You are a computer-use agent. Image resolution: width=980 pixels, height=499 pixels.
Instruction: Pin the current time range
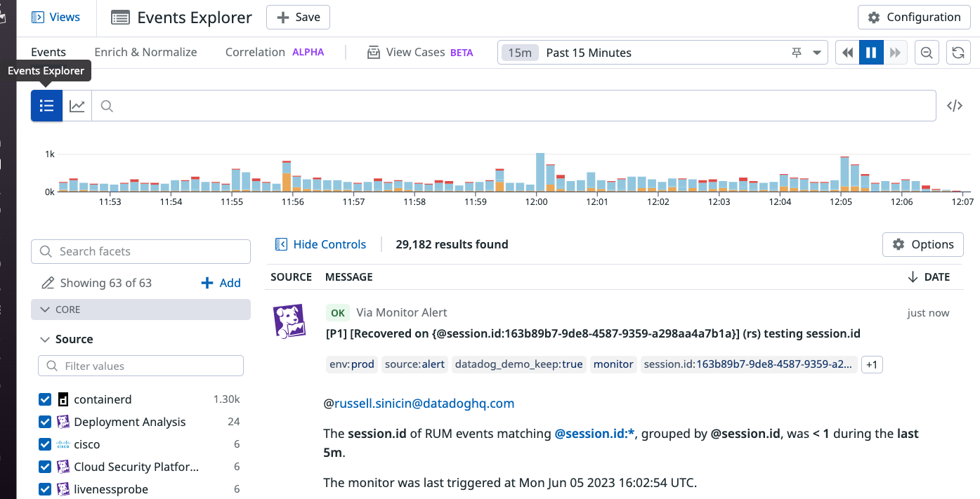click(x=796, y=53)
